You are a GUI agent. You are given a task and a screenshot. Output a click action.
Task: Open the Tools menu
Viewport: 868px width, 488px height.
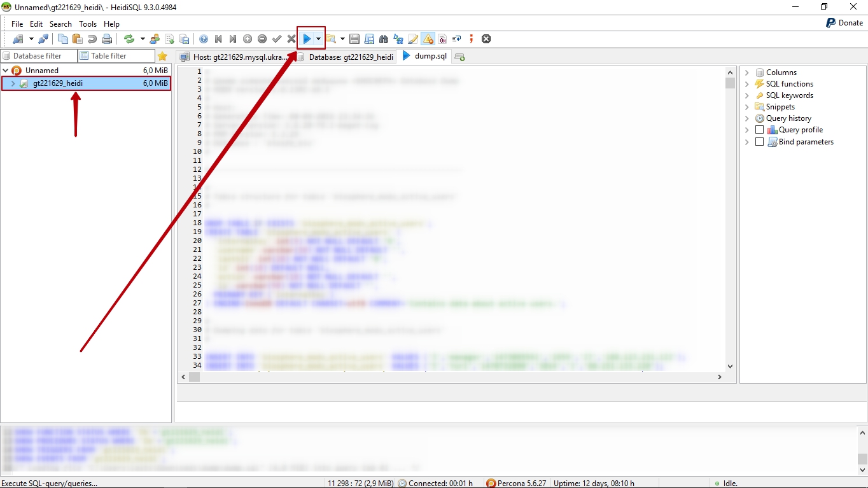[x=88, y=24]
